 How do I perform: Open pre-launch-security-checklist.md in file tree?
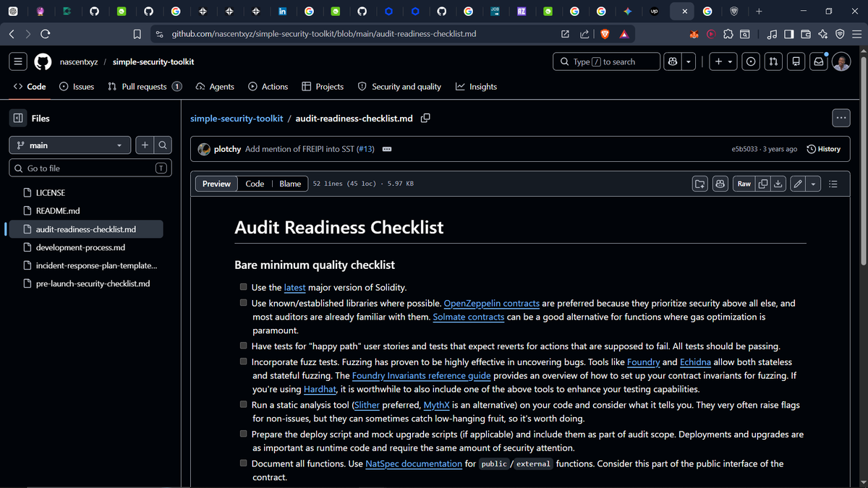point(93,283)
